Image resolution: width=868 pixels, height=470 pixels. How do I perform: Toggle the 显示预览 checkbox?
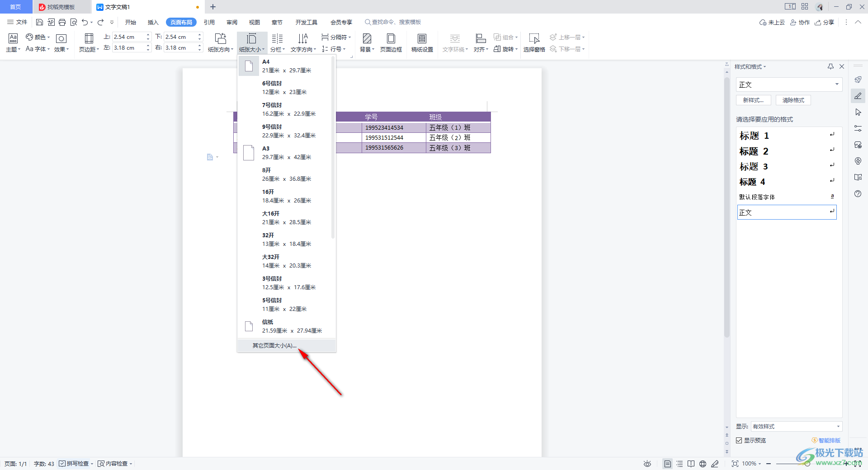[739, 441]
